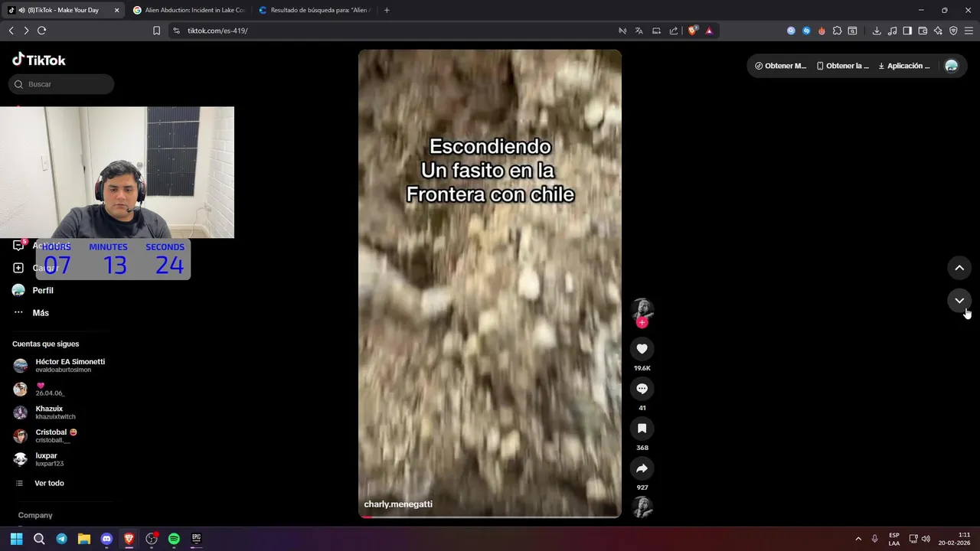Open followed account Héctor EA Simonetti
Screen dimensions: 980x551
[61, 365]
